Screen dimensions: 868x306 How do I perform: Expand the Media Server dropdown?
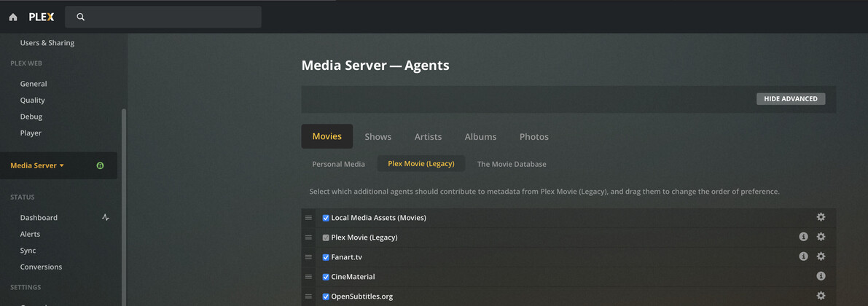(37, 165)
